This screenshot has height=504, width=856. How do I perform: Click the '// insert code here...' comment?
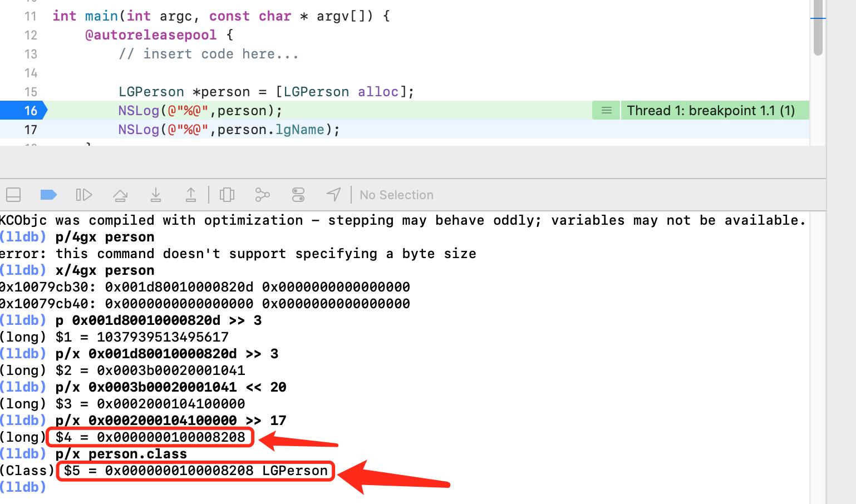pos(209,54)
